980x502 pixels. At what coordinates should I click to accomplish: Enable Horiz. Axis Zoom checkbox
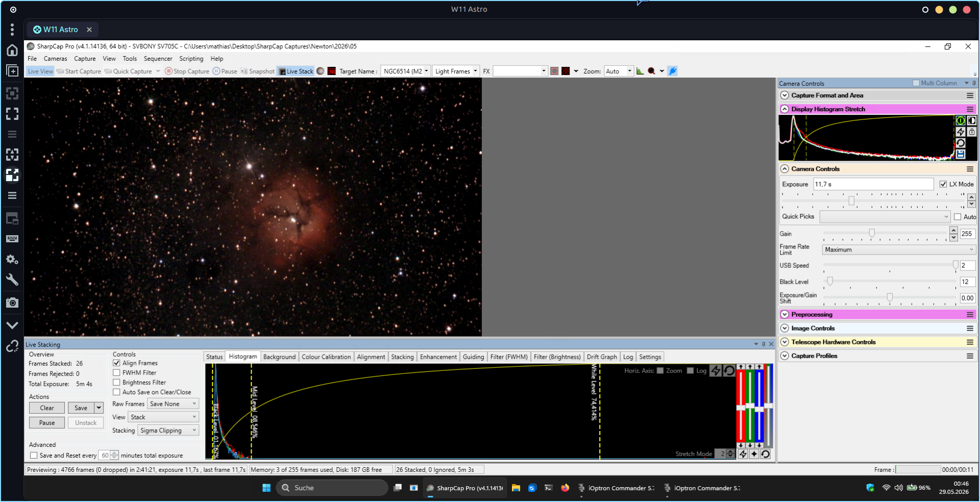pyautogui.click(x=660, y=371)
